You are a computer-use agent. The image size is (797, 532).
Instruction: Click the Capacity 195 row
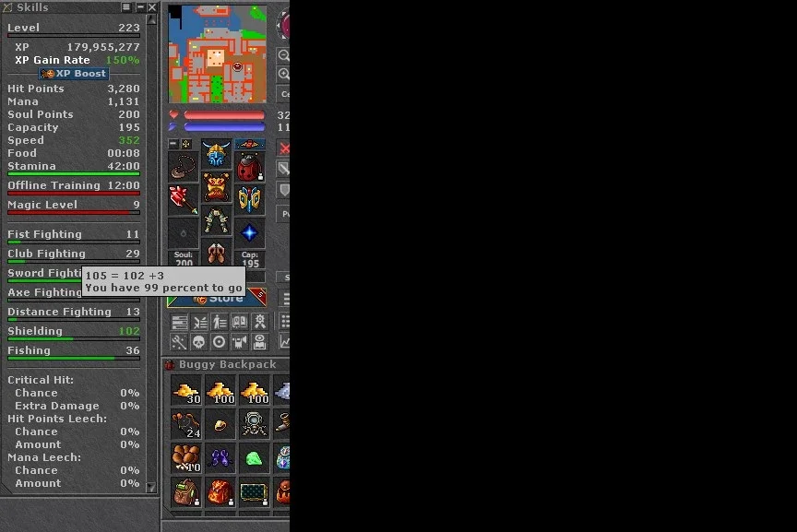[x=74, y=127]
